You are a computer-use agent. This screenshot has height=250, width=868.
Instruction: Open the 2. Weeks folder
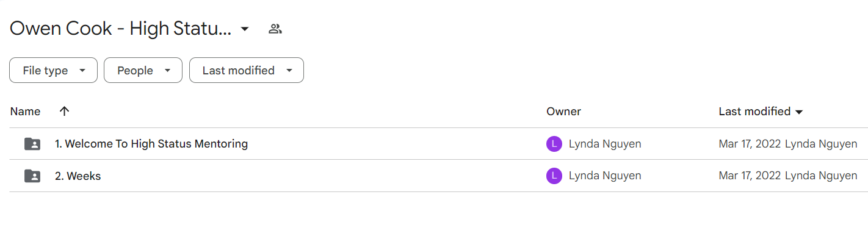(78, 176)
